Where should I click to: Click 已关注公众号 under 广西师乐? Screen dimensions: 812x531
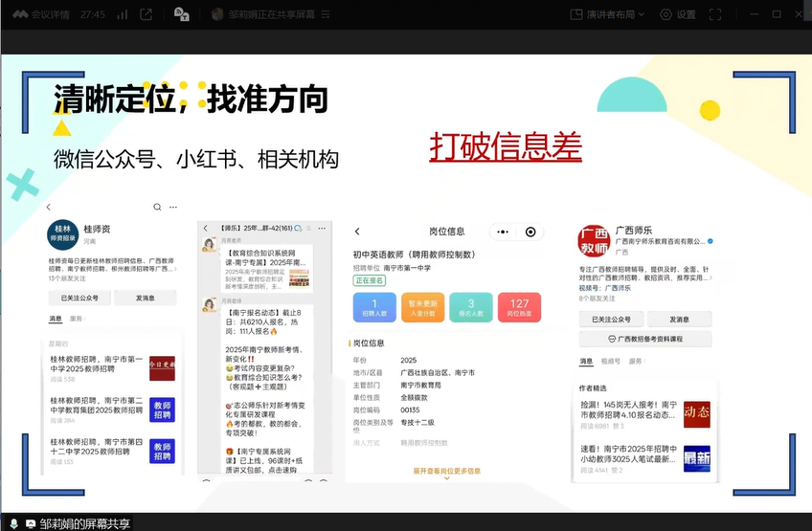tap(611, 319)
